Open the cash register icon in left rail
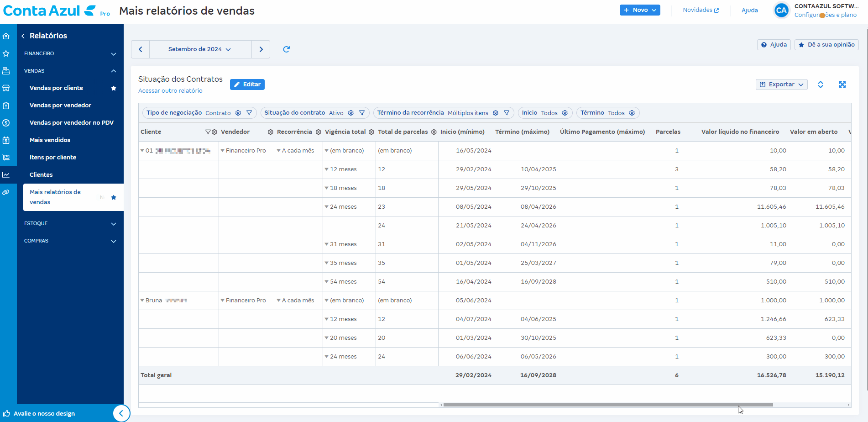 tap(6, 71)
